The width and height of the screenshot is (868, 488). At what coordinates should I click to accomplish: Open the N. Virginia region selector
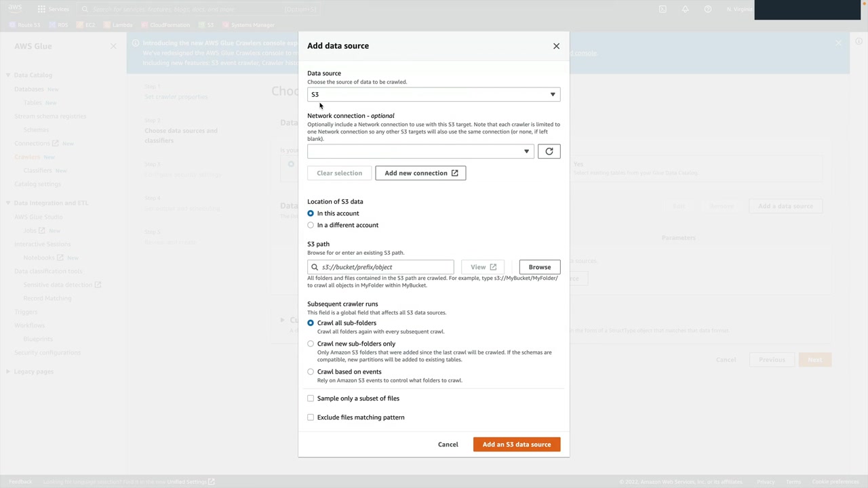(739, 9)
